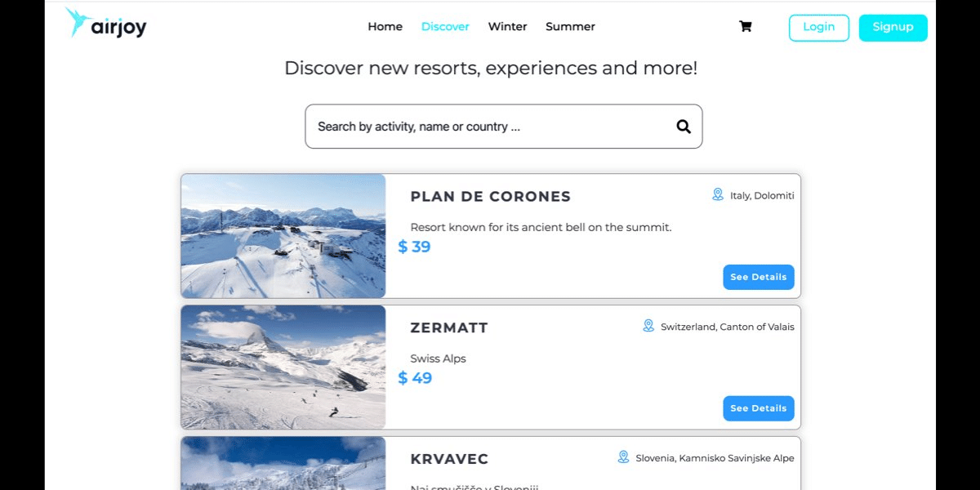Click location pin beside Slovenia, Kamnisko Savinjske Alpe
Screen dimensions: 980x490
[624, 457]
